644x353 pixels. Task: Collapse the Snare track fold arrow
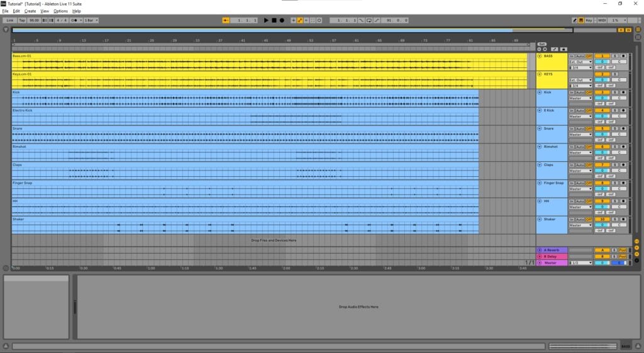(540, 128)
